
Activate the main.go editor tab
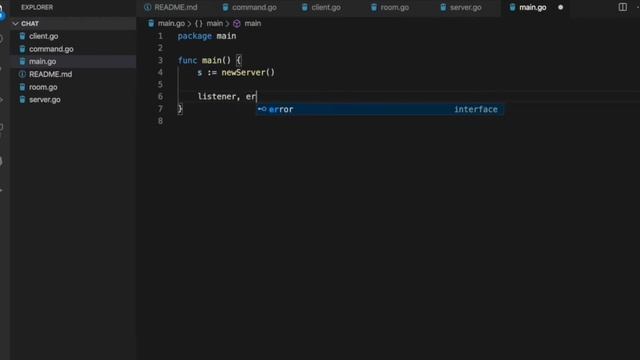pos(532,7)
